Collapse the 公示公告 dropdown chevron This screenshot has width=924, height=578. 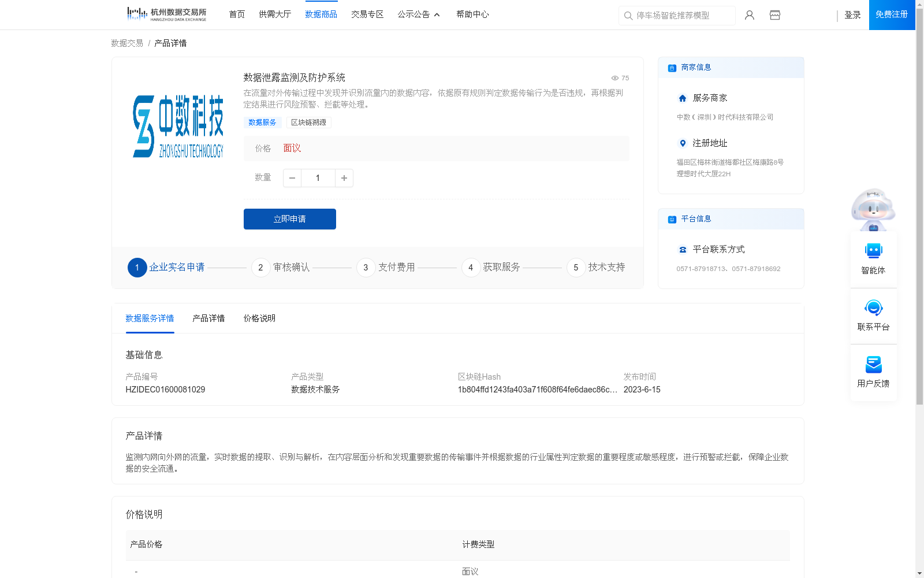tap(437, 14)
